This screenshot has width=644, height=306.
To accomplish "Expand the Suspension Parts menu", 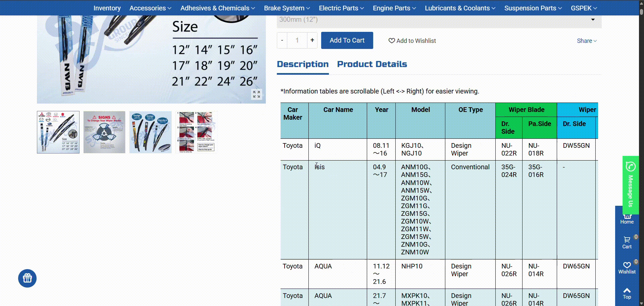I will (533, 8).
